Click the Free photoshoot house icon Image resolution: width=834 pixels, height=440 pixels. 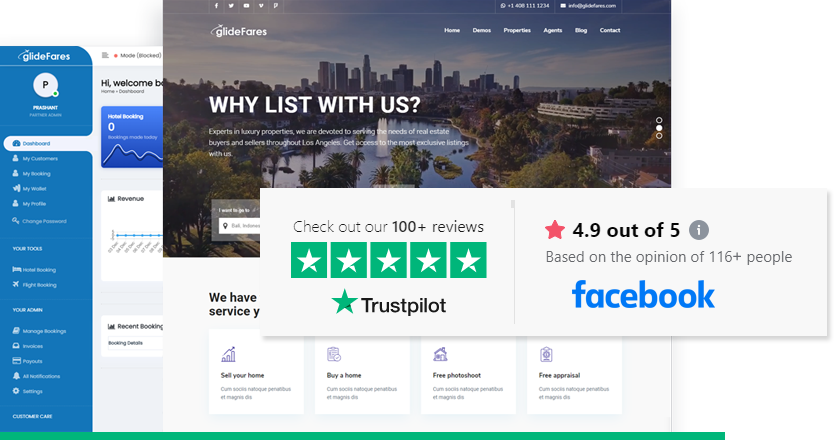440,354
